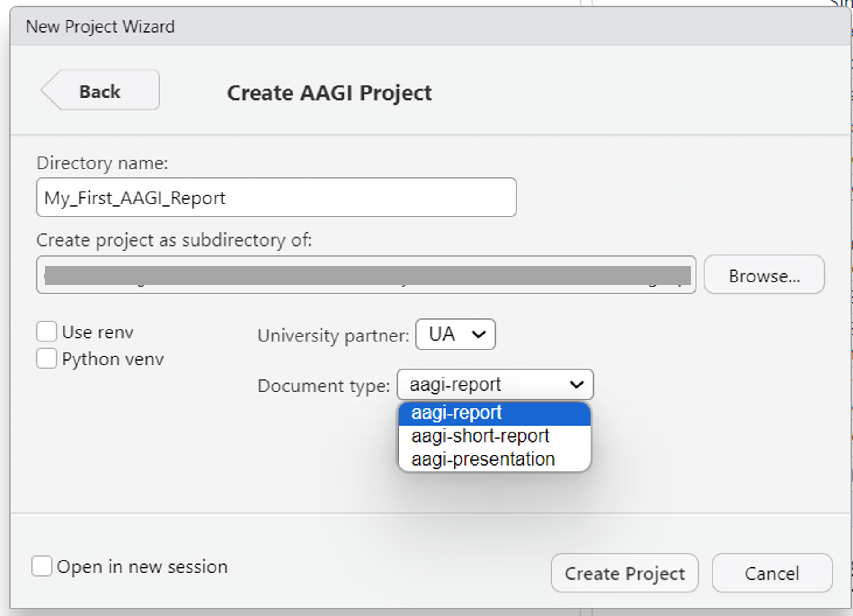853x616 pixels.
Task: Open the University partner UA dropdown
Action: click(455, 334)
